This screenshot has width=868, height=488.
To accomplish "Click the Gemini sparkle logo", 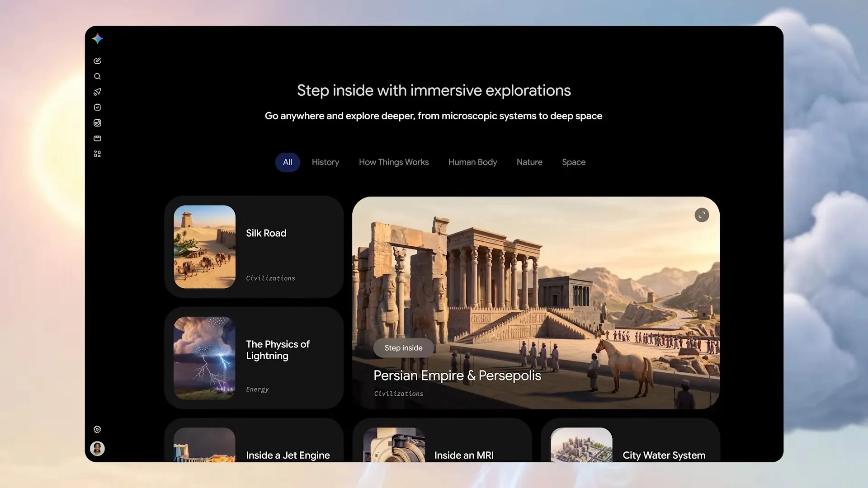I will [98, 39].
